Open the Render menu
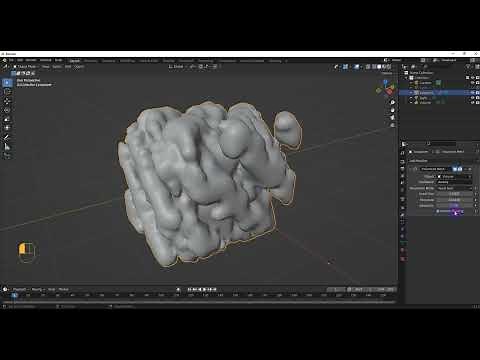The image size is (480, 360). click(x=31, y=60)
